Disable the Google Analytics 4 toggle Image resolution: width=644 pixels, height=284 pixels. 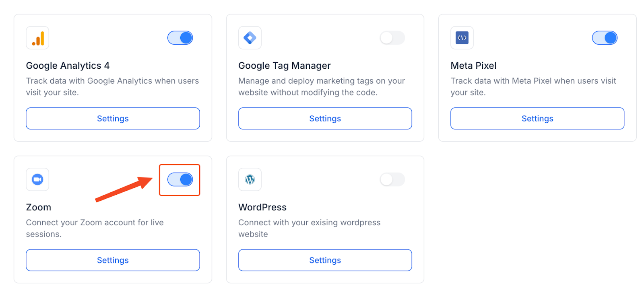[x=180, y=38]
